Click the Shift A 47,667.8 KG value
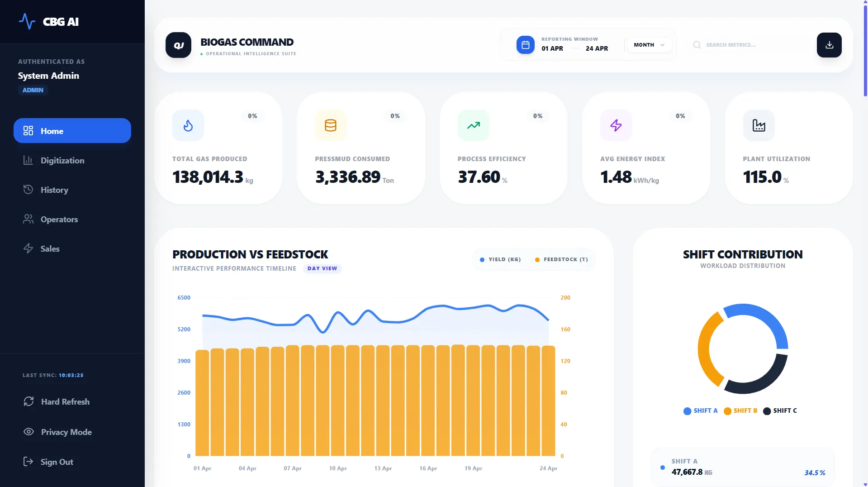Image resolution: width=868 pixels, height=487 pixels. (x=692, y=472)
